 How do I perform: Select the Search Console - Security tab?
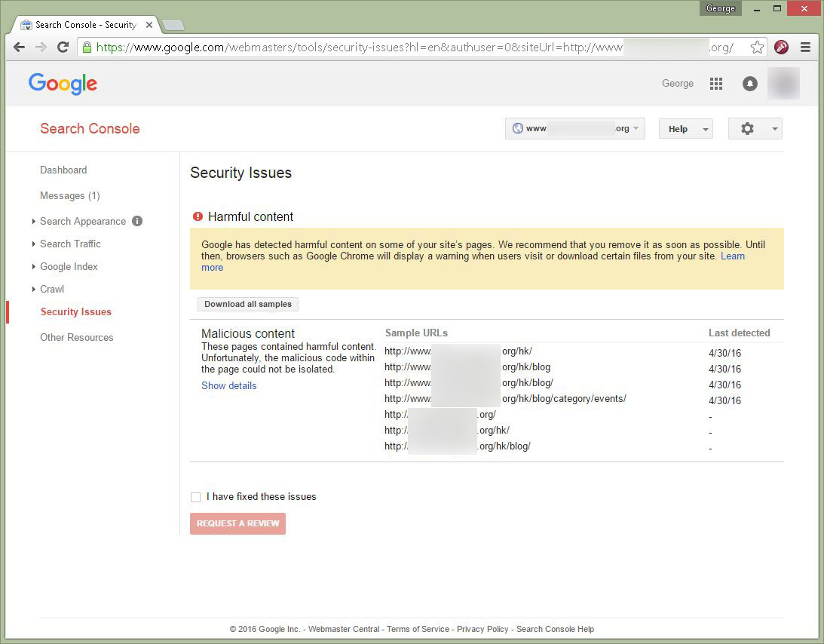(x=86, y=25)
